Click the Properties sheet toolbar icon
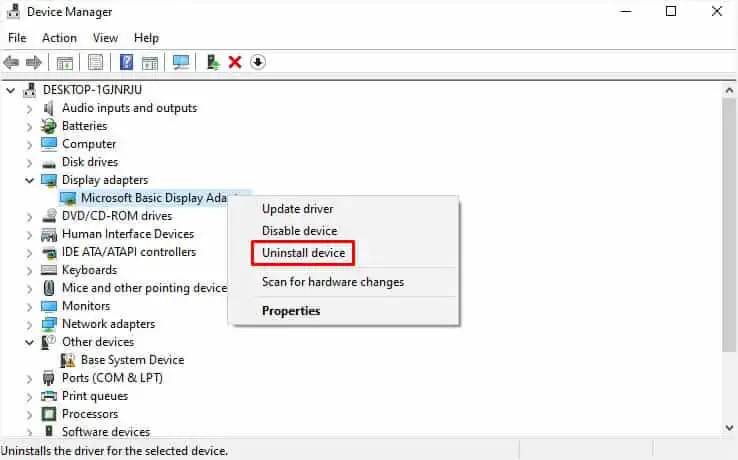This screenshot has height=460, width=738. pos(95,62)
